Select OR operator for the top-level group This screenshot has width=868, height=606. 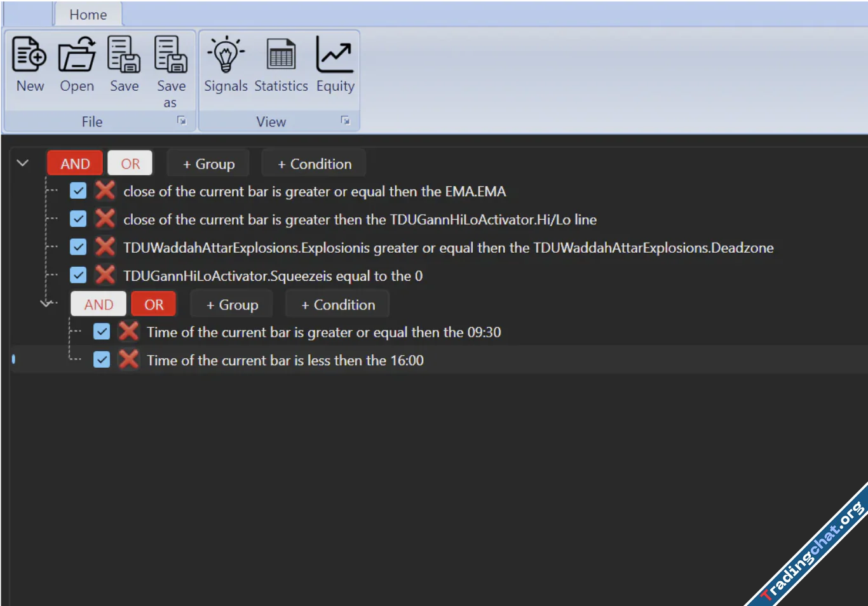point(130,164)
